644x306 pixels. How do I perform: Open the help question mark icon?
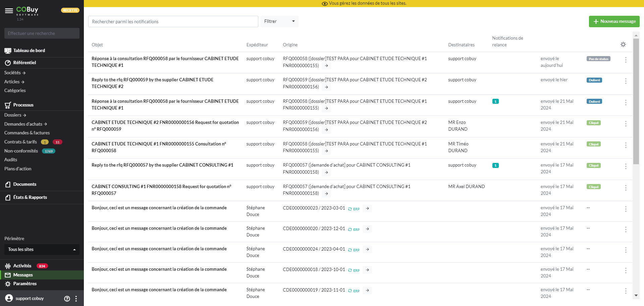pos(67,299)
